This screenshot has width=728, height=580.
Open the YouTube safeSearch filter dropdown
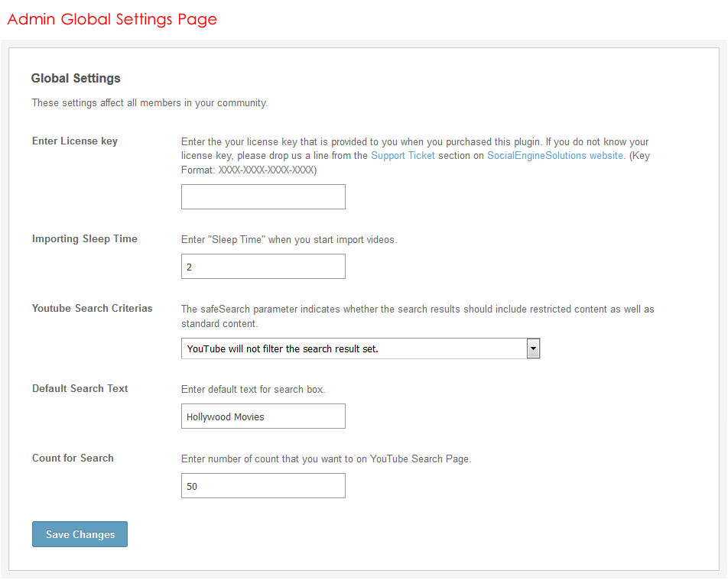pos(360,349)
